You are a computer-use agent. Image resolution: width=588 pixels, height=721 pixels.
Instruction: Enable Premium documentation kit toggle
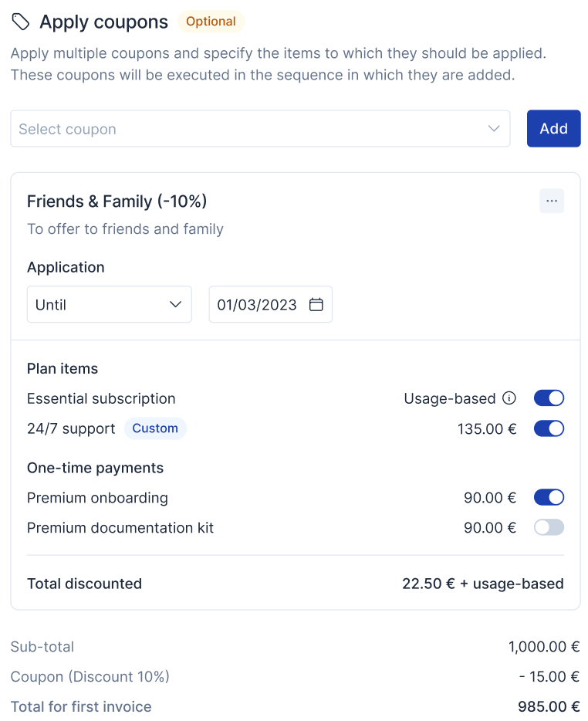pos(549,527)
